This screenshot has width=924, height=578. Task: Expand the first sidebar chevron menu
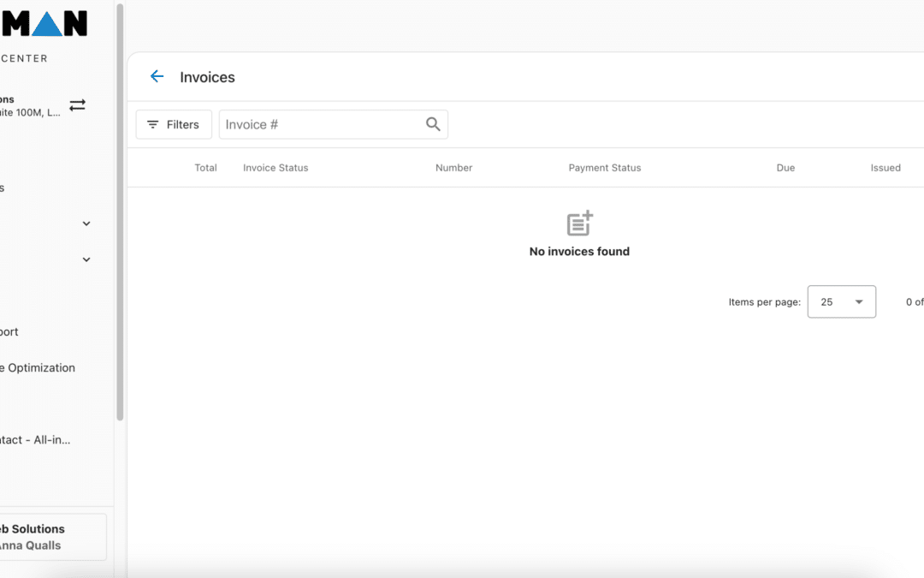86,223
